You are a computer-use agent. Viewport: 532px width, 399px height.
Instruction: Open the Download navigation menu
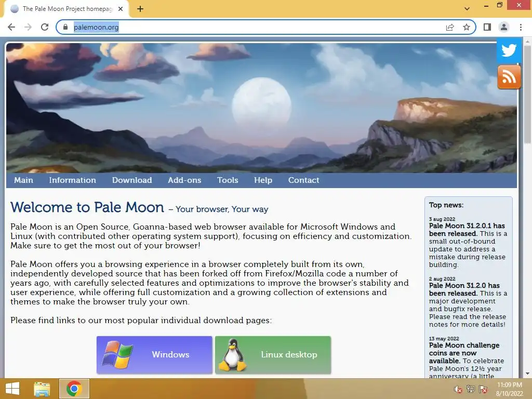tap(132, 180)
